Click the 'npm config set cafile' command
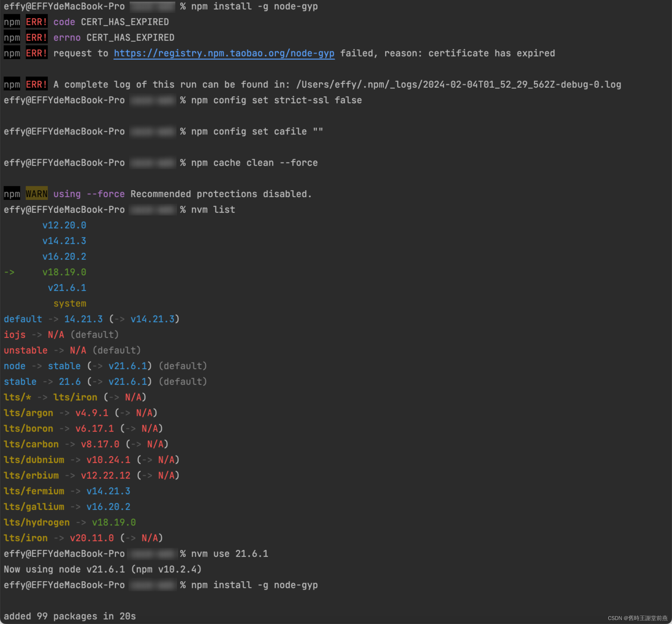Viewport: 672px width, 624px height. click(257, 131)
